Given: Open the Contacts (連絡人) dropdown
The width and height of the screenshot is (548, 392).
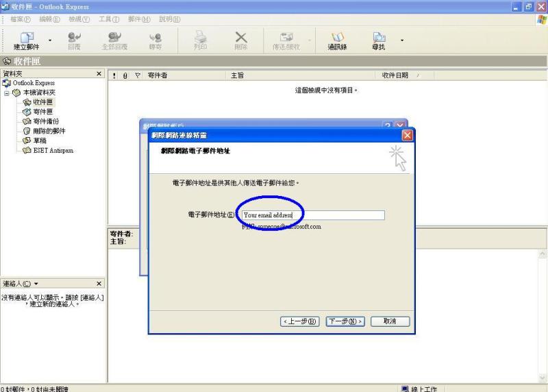Looking at the screenshot, I should (36, 284).
